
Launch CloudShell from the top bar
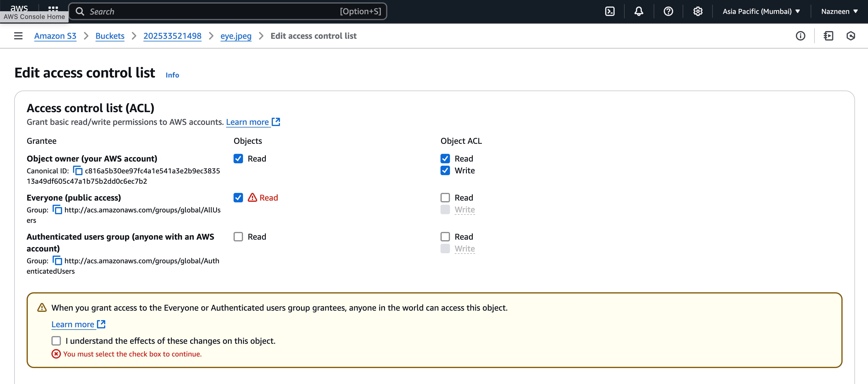point(610,12)
